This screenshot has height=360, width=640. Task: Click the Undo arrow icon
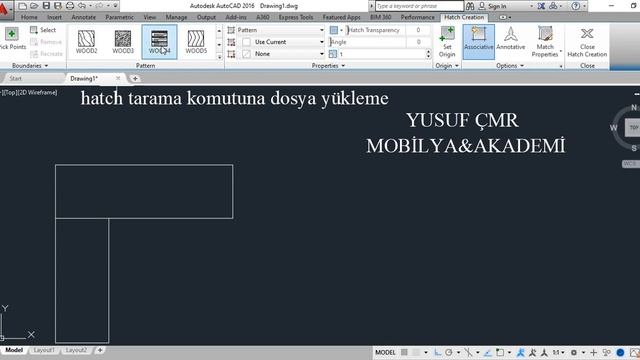(82, 6)
